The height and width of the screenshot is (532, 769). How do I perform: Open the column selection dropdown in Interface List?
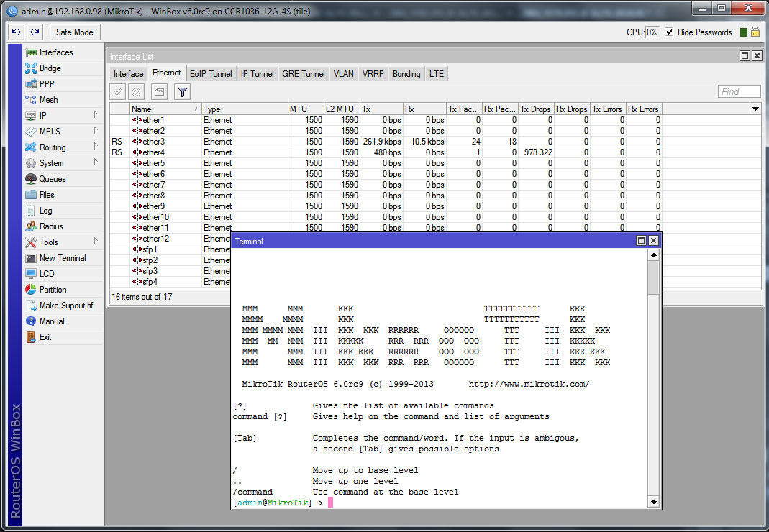755,109
